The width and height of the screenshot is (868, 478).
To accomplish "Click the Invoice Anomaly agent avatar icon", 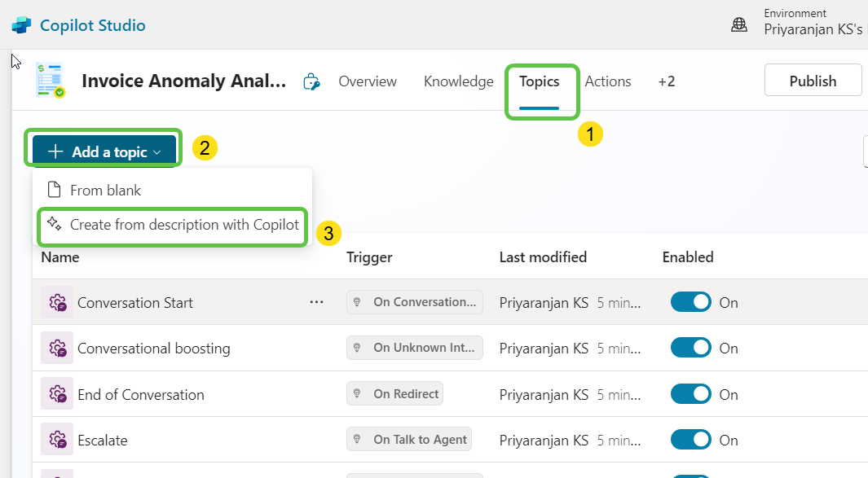I will [50, 81].
